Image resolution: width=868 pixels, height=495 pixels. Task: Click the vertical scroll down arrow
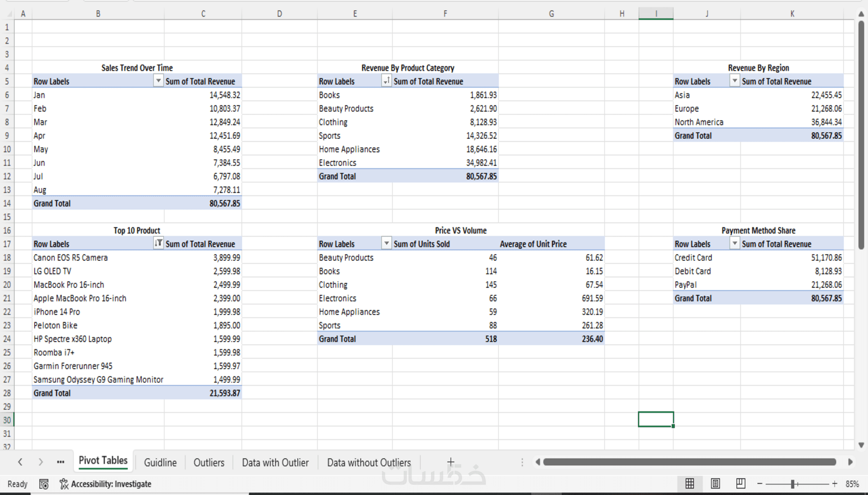click(x=861, y=445)
